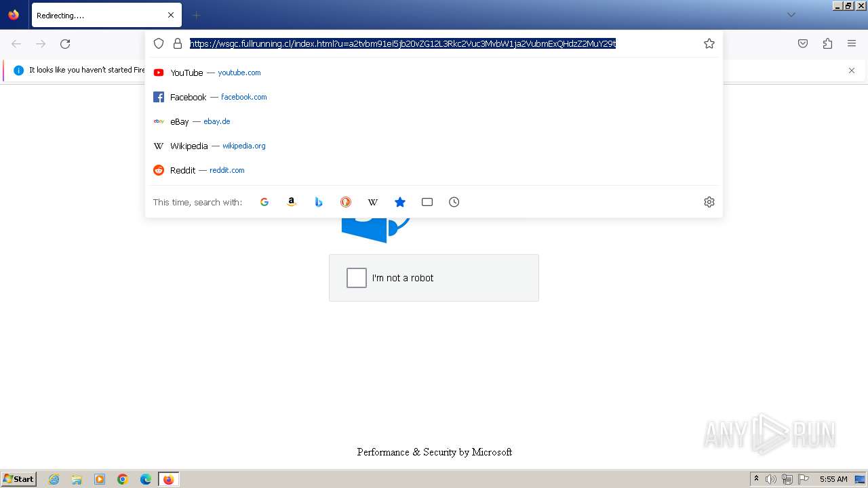868x488 pixels.
Task: Open Action Center flag icon
Action: click(x=804, y=479)
